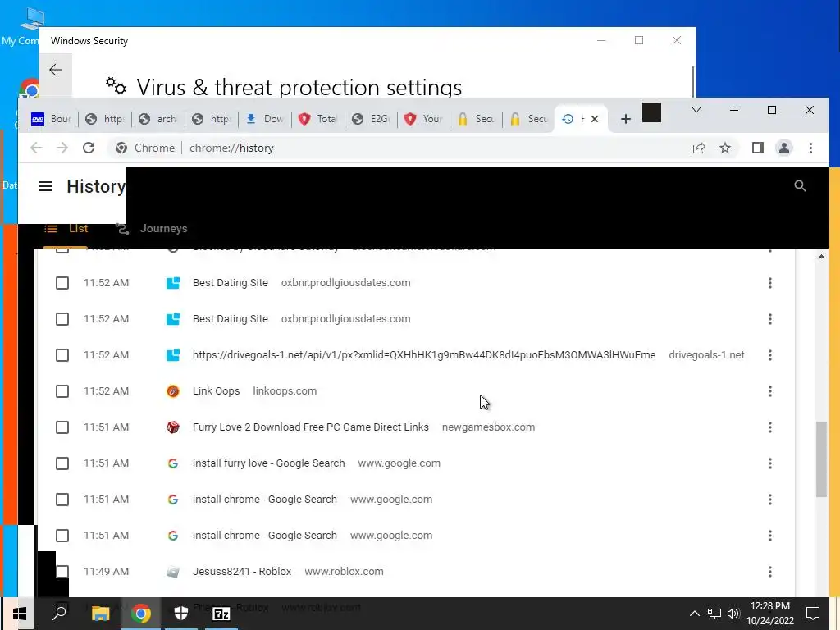Click the history page scrollbar thumb

pyautogui.click(x=821, y=459)
